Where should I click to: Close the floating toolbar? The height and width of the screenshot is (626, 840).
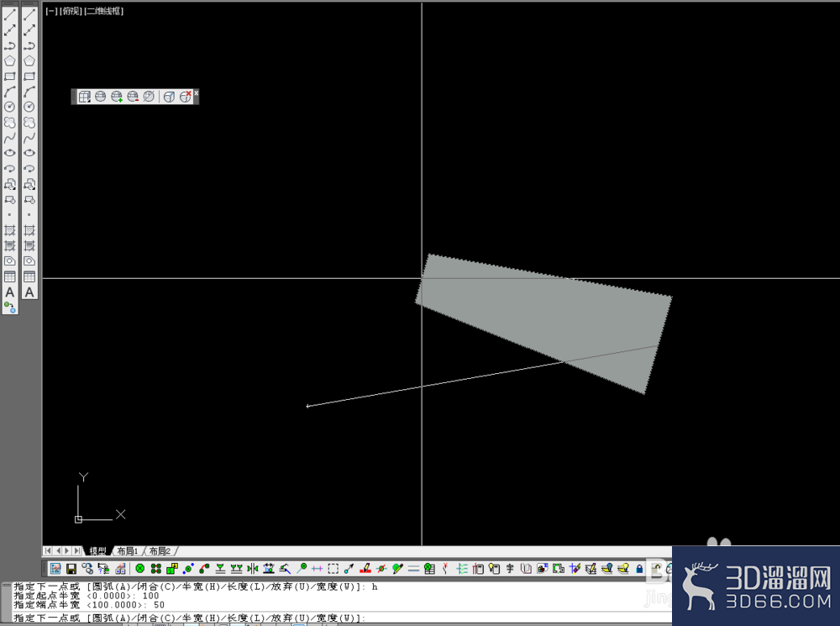click(196, 92)
